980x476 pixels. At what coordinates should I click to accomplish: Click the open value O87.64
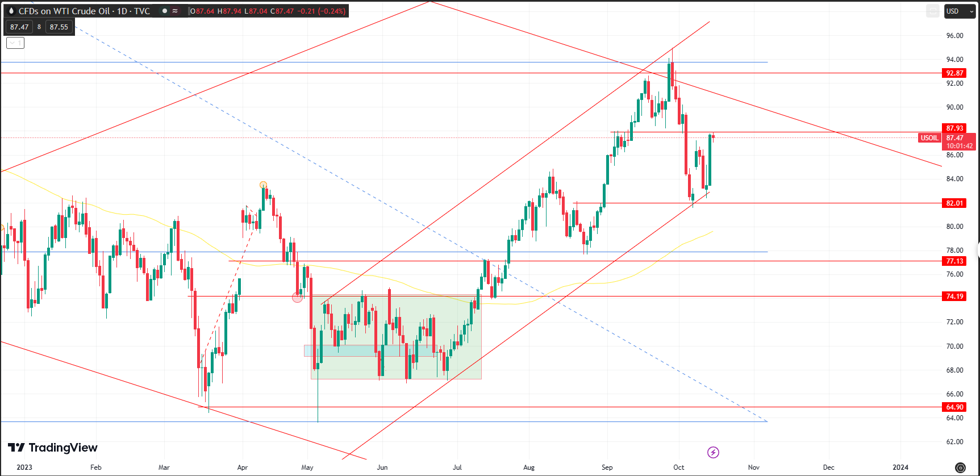coord(203,11)
